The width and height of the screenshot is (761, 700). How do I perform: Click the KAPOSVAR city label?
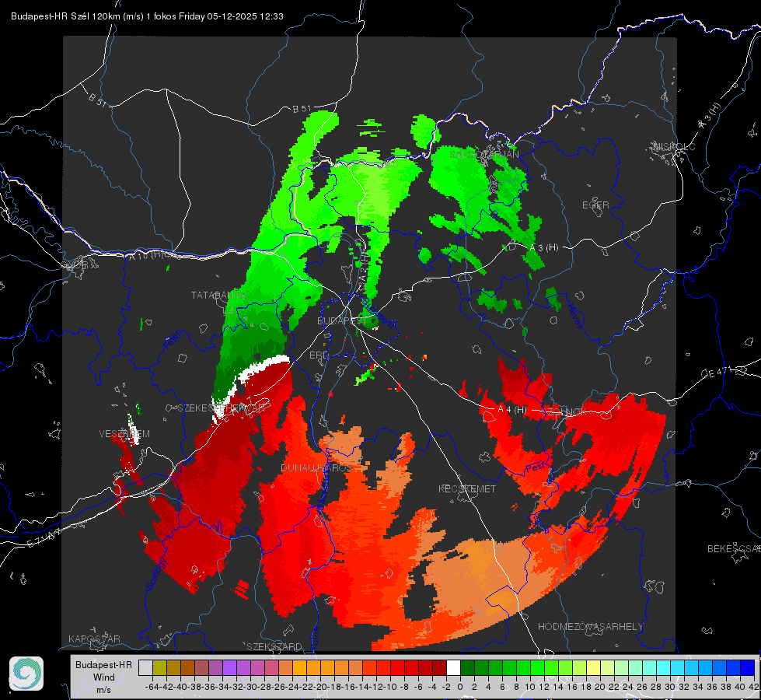coord(94,639)
